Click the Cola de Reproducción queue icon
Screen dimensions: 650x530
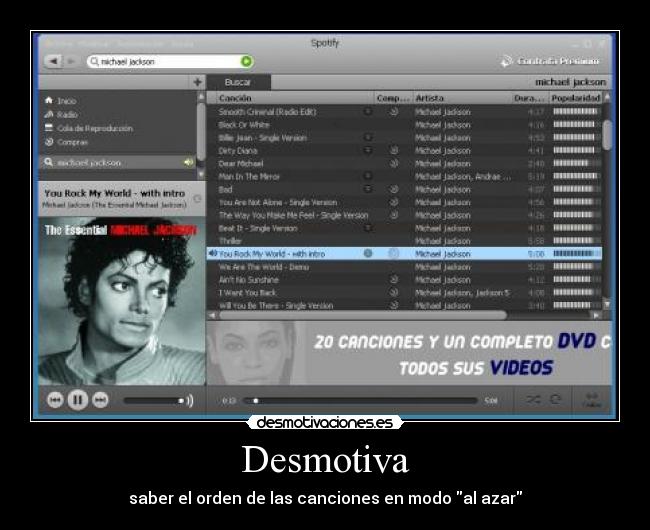click(49, 128)
